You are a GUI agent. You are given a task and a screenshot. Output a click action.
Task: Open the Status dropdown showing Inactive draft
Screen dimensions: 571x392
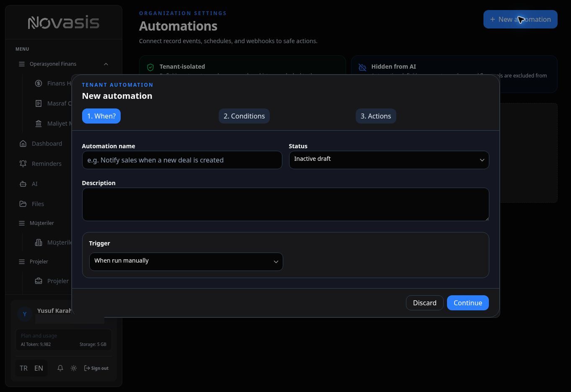389,160
